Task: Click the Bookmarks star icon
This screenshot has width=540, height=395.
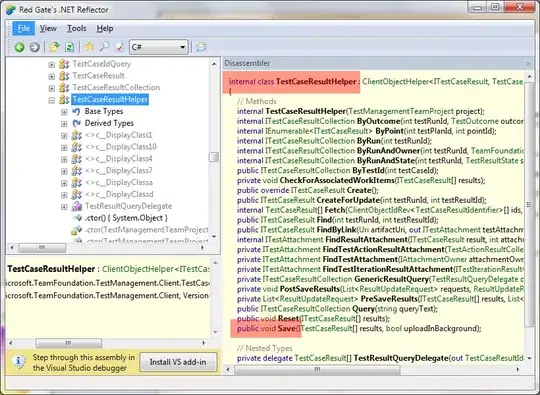Action: click(89, 47)
